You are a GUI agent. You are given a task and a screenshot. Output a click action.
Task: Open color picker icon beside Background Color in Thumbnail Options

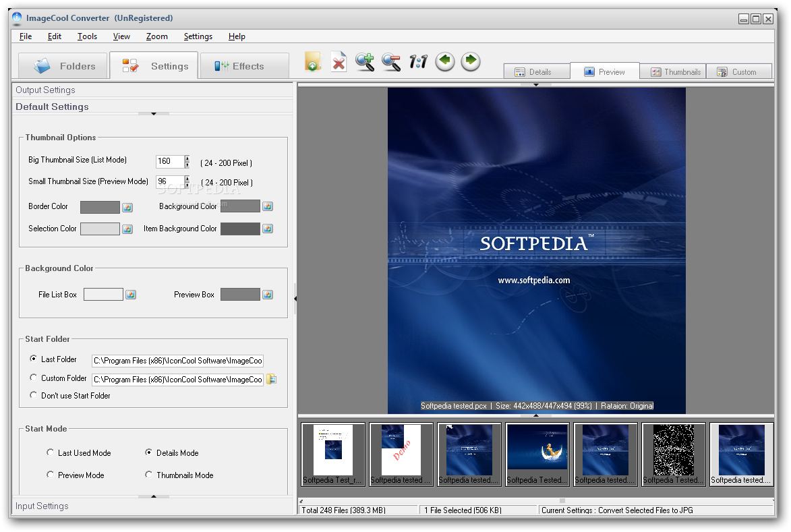tap(268, 206)
